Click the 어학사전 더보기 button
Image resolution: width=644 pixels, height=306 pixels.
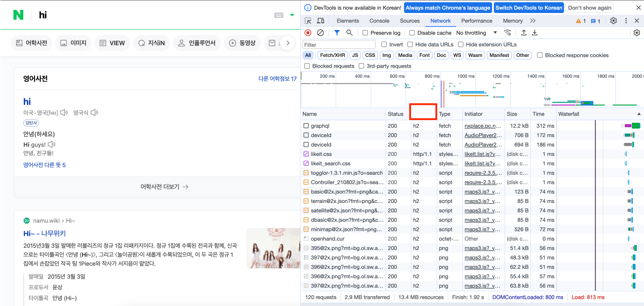(x=164, y=187)
